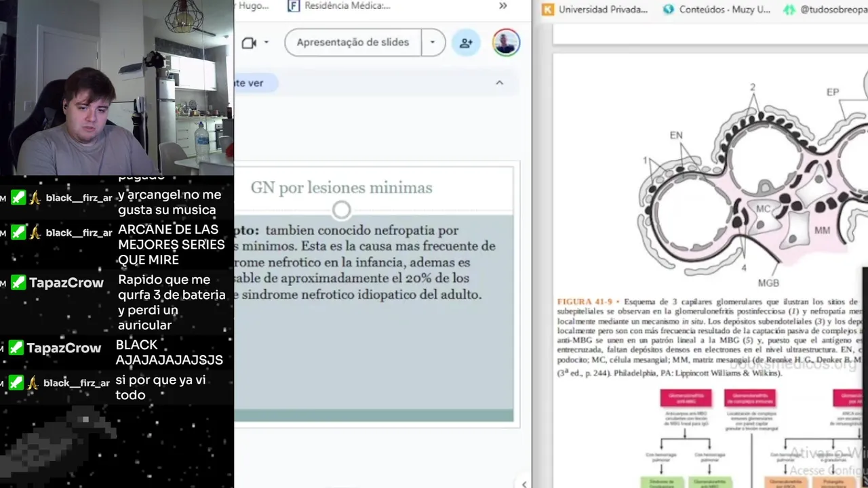Select slide title 'GN por lesiones minimas'
868x488 pixels.
[341, 188]
